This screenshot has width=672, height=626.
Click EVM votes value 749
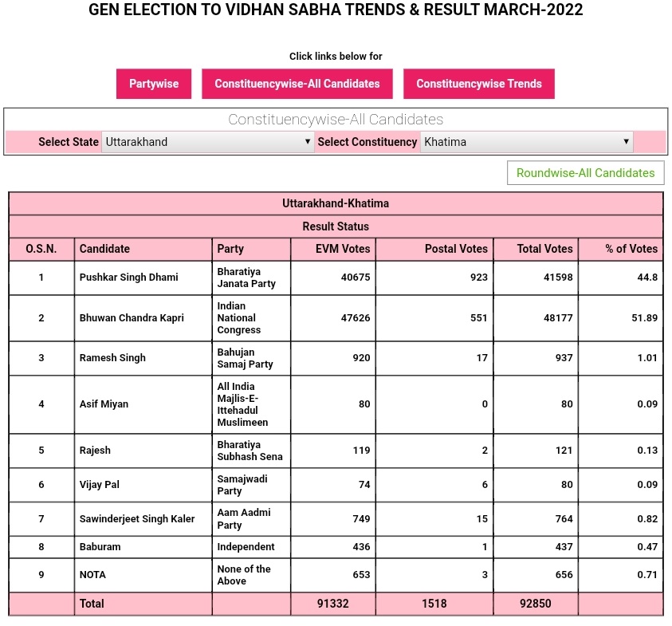click(361, 519)
